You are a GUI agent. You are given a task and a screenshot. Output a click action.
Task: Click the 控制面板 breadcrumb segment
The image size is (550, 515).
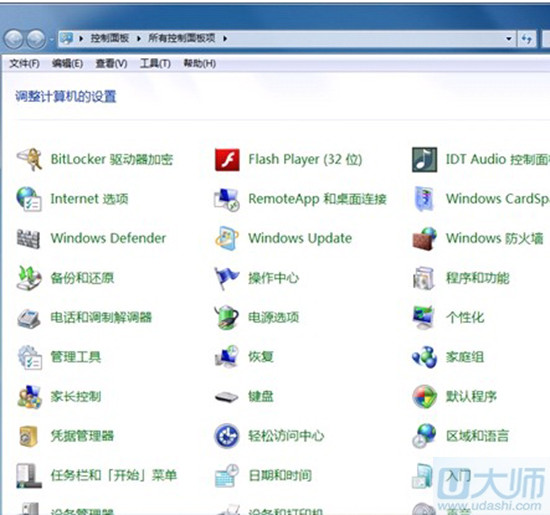pos(110,38)
